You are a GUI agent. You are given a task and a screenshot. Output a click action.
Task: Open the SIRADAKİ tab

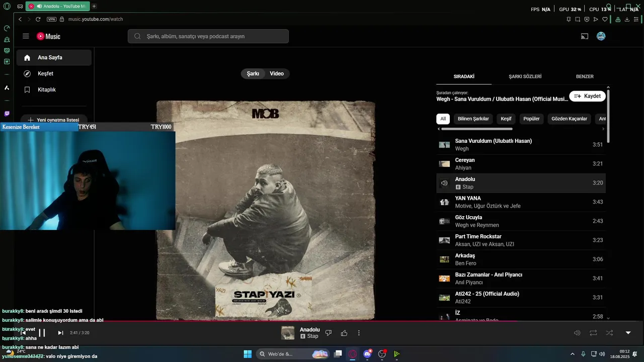click(464, 76)
